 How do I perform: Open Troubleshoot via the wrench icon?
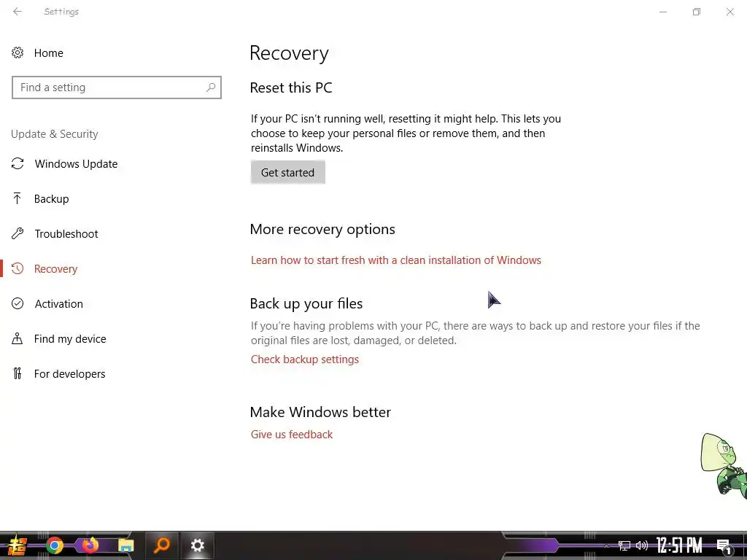(x=18, y=234)
